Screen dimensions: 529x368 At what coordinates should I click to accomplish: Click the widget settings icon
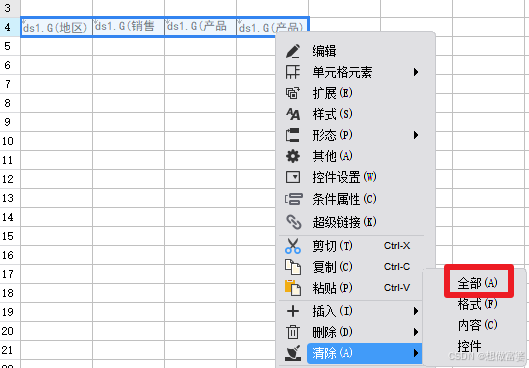coord(293,177)
